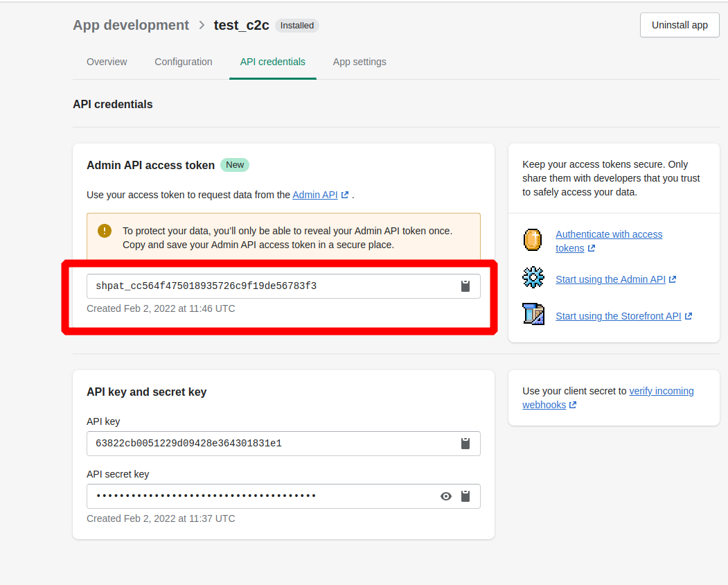
Task: Click the coin icon for access tokens
Action: point(533,241)
